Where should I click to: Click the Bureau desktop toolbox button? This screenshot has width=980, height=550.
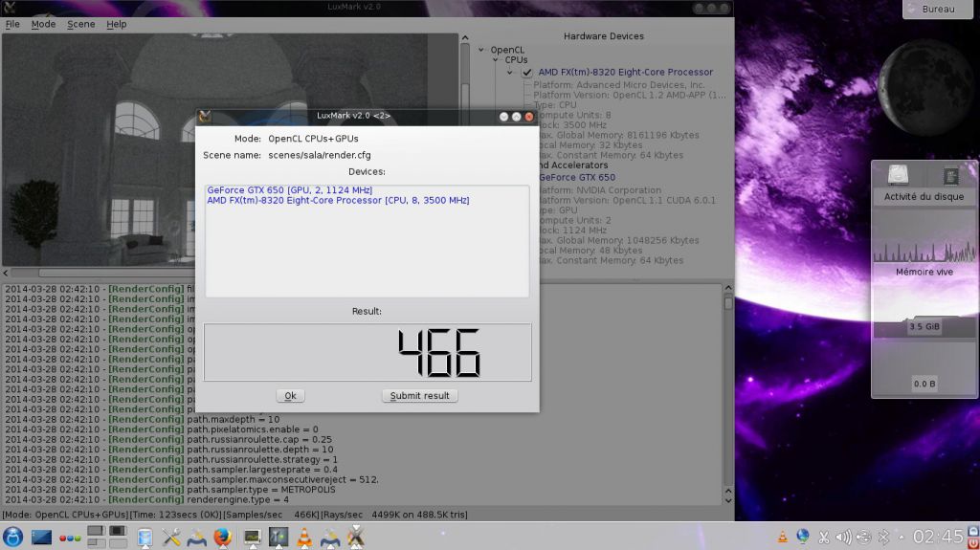(x=938, y=9)
